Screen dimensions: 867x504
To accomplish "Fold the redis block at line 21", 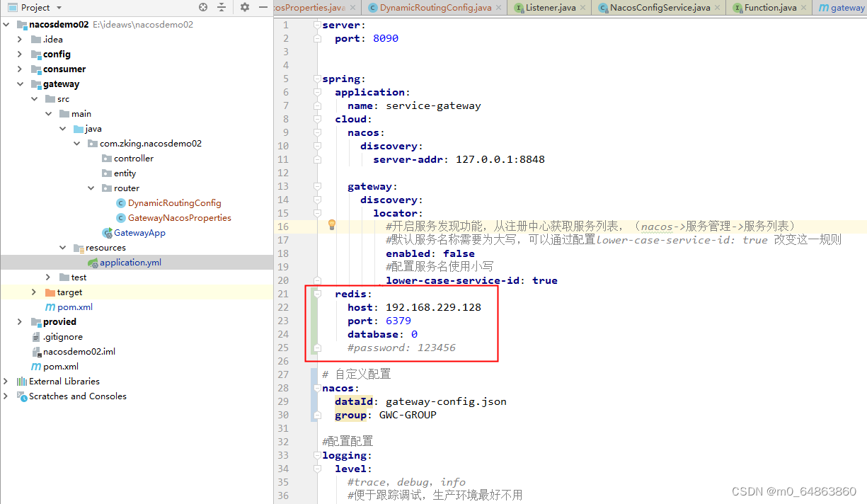I will click(x=318, y=294).
